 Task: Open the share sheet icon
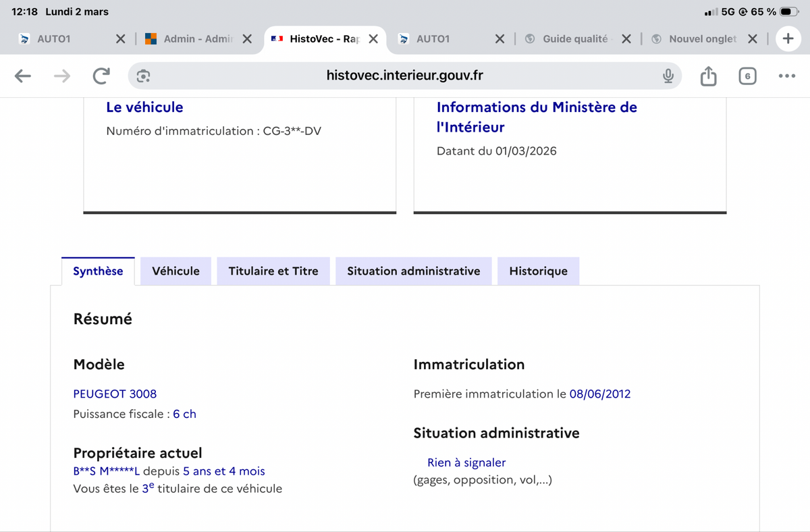(708, 76)
